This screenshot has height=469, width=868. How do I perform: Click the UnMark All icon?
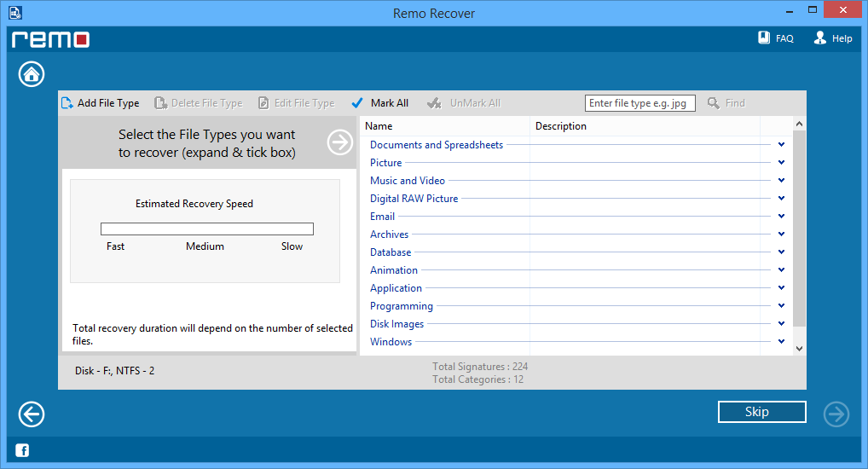coord(435,103)
